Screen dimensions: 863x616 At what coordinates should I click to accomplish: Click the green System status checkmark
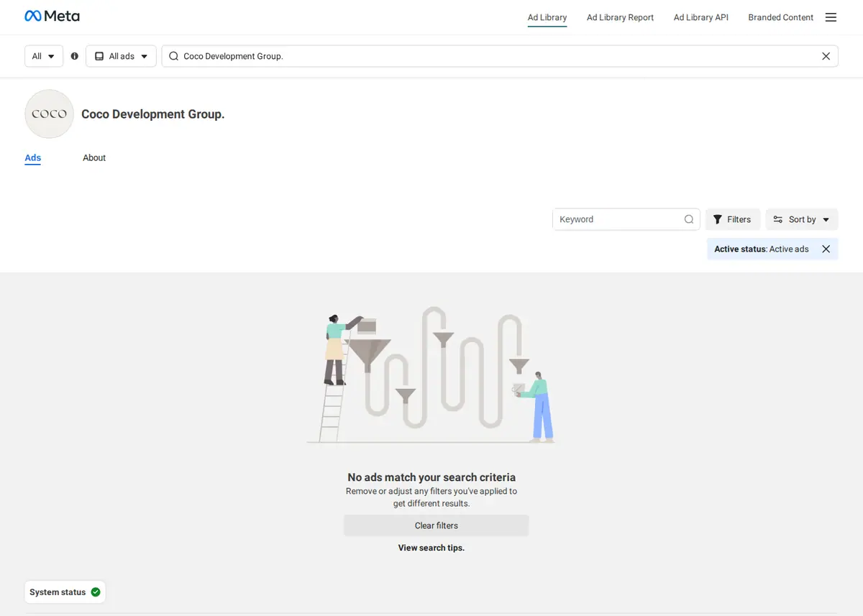pos(96,592)
